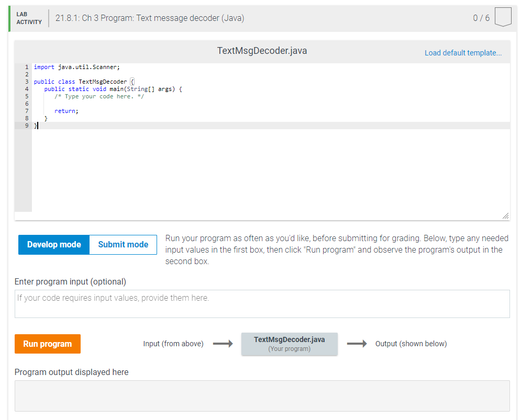532x420 pixels.
Task: Switch to Submit mode
Action: [x=123, y=244]
